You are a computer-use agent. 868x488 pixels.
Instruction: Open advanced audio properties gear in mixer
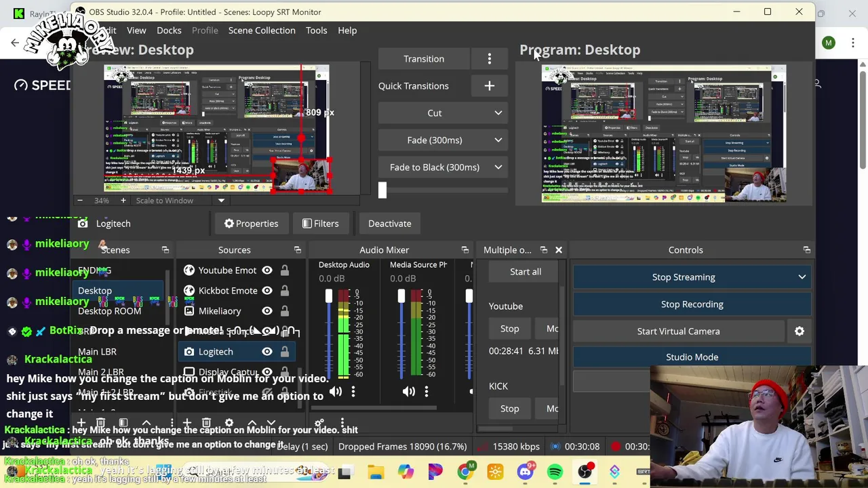(x=319, y=424)
